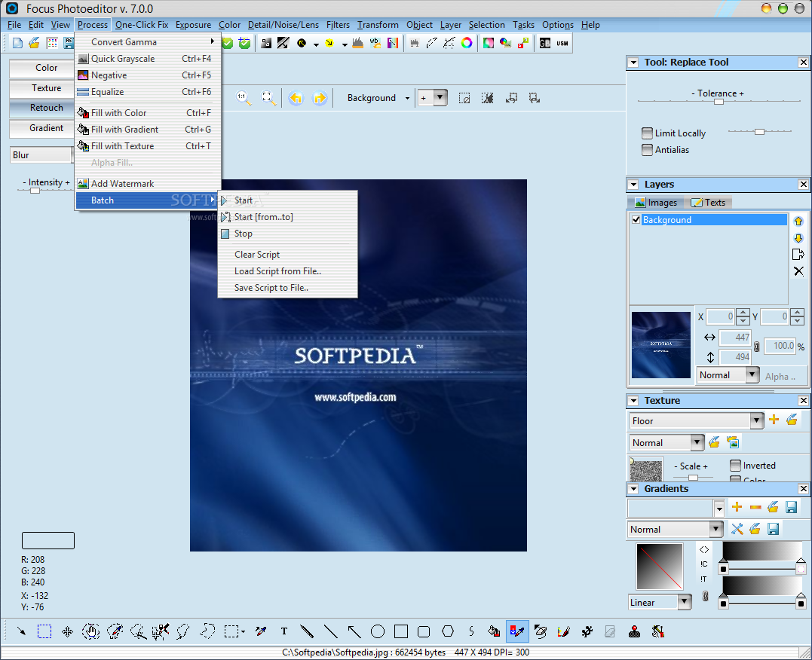Select the Text tool
812x660 pixels.
[283, 631]
